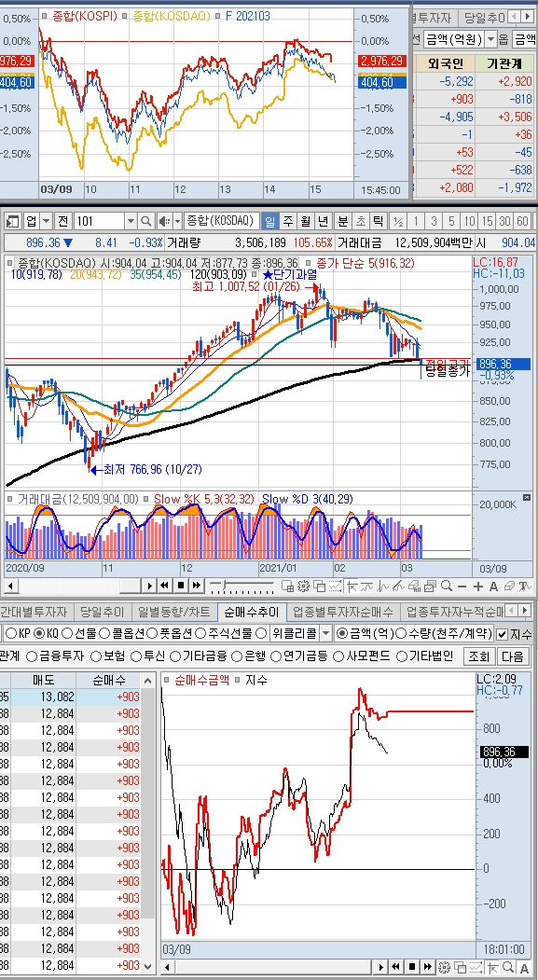This screenshot has width=538, height=980.
Task: Select the 풋옵션 radio button
Action: click(153, 633)
